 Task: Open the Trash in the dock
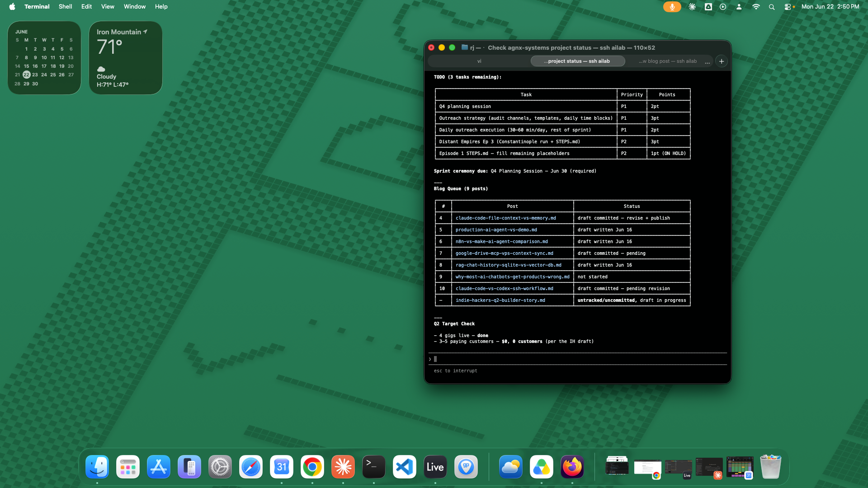point(771,467)
